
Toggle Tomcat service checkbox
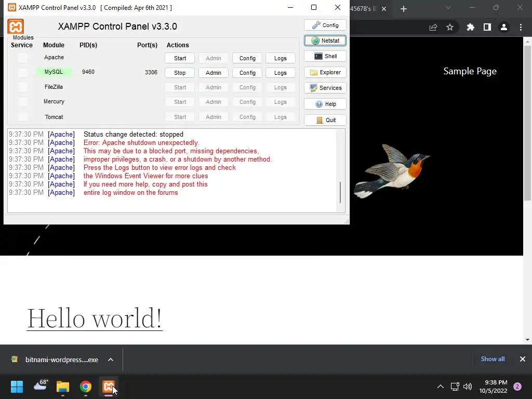(x=23, y=117)
